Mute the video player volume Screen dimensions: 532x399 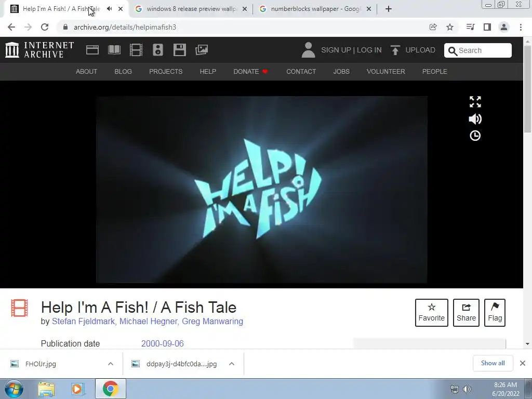475,119
